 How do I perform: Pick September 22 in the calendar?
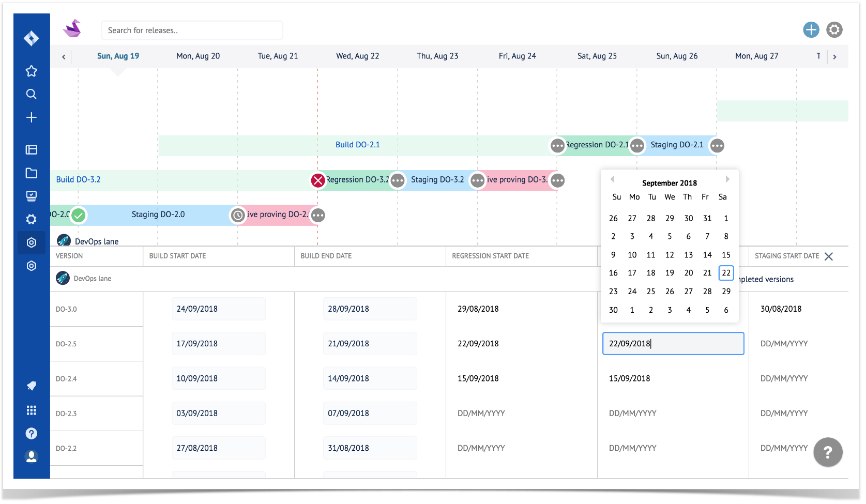pos(726,273)
